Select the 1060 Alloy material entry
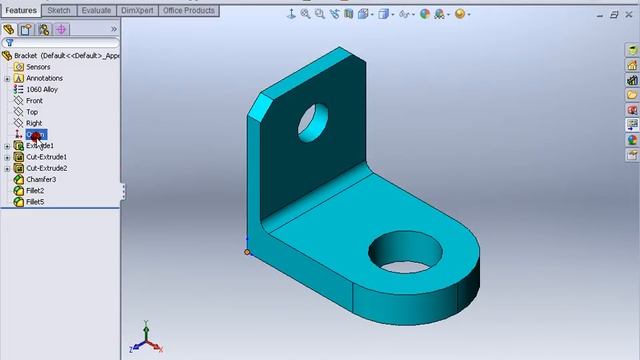This screenshot has width=640, height=360. point(36,89)
